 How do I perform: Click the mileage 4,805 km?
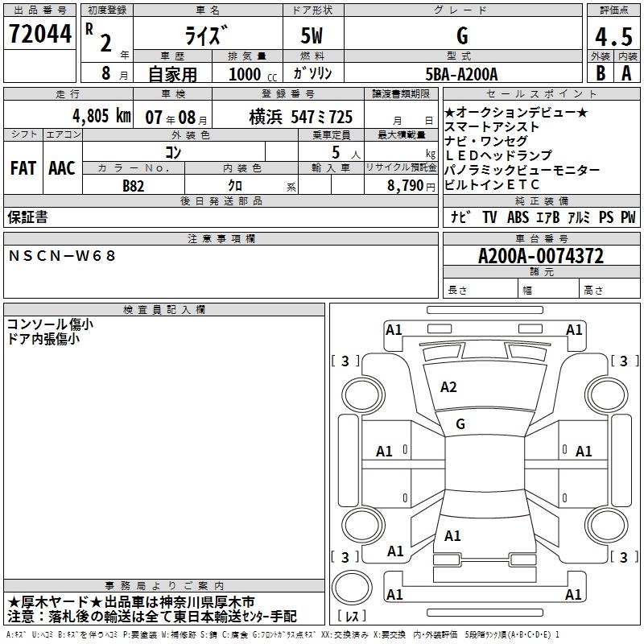tap(102, 116)
